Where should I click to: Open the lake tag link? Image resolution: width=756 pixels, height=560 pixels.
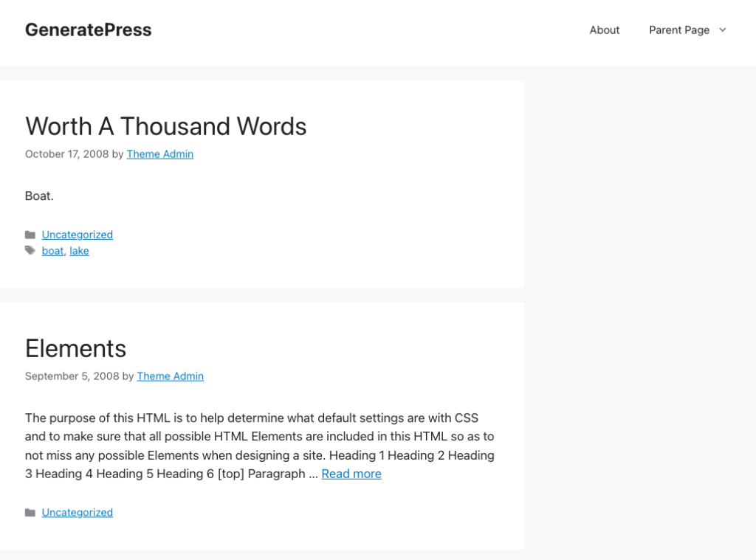click(x=79, y=251)
